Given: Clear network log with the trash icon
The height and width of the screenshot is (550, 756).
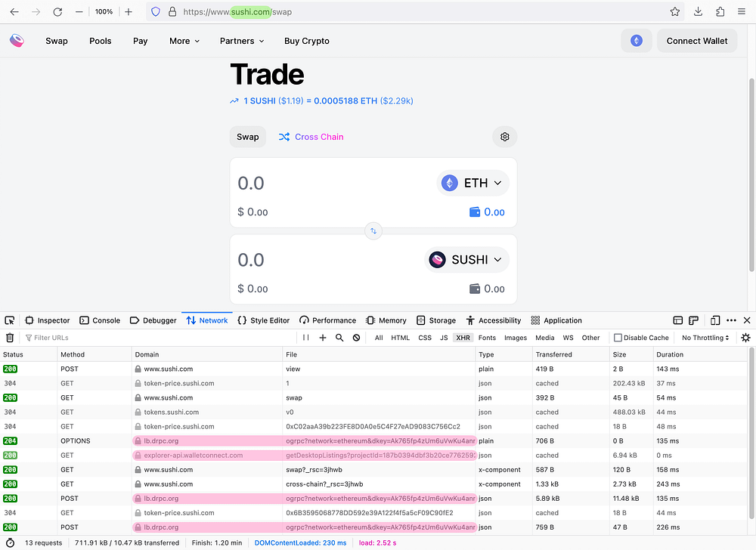Looking at the screenshot, I should (x=10, y=338).
